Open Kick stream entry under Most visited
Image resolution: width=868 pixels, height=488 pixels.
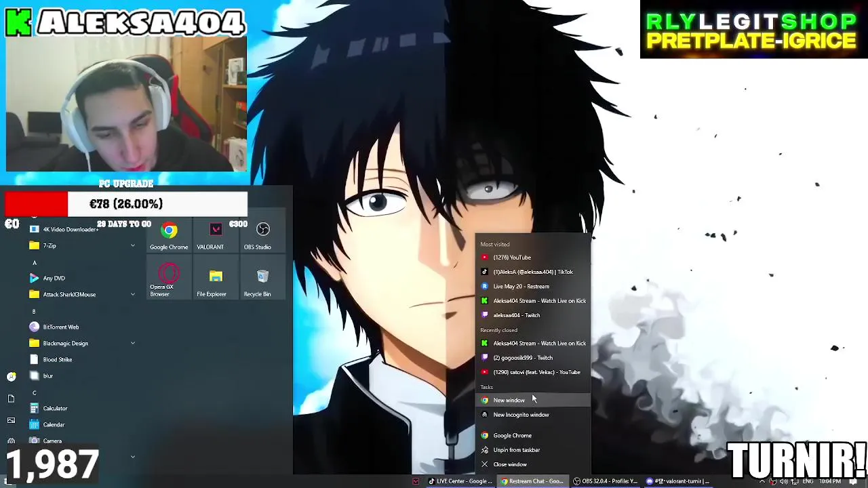click(x=533, y=301)
